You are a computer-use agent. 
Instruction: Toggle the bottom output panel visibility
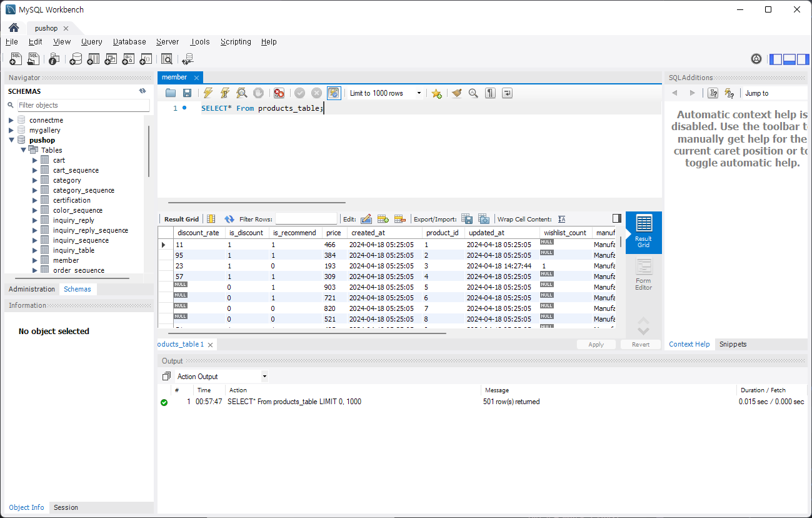(789, 59)
